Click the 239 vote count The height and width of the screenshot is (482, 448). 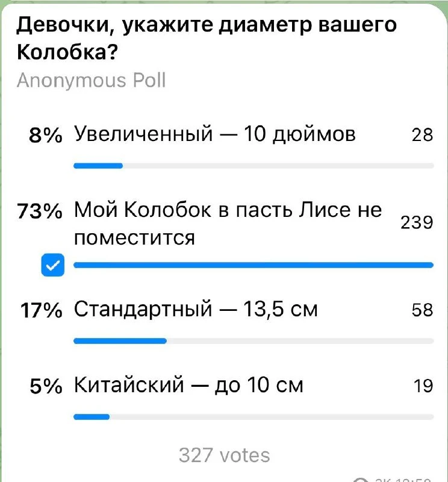point(417,222)
